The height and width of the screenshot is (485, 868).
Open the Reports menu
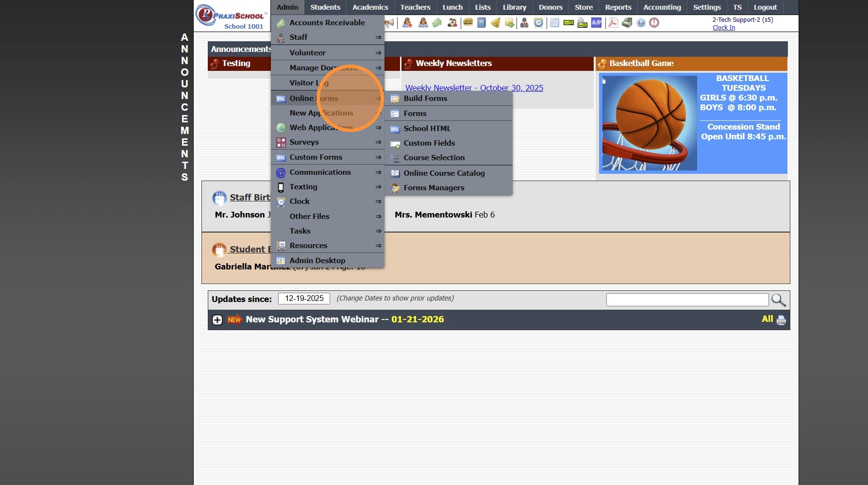click(618, 7)
